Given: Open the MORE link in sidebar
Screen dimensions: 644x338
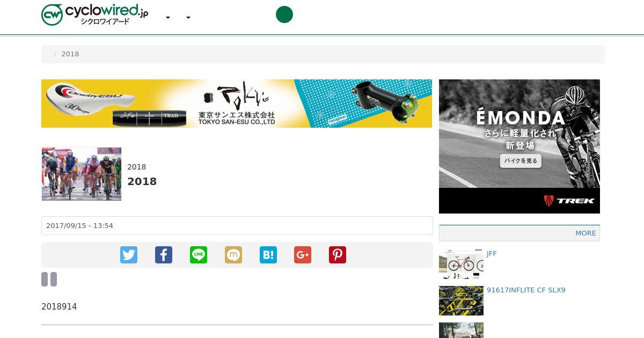Looking at the screenshot, I should pyautogui.click(x=586, y=233).
